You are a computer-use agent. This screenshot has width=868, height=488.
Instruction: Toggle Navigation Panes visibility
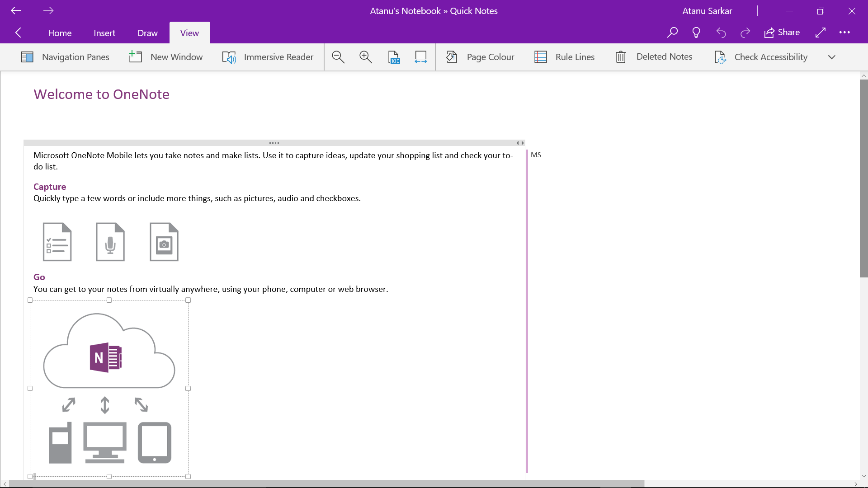(65, 57)
